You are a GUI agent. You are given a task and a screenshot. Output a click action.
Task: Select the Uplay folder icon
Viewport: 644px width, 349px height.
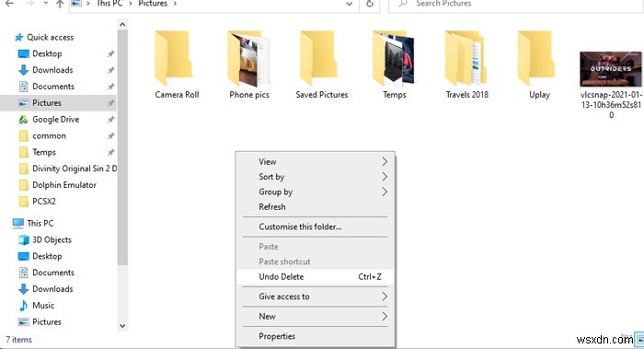click(x=536, y=58)
